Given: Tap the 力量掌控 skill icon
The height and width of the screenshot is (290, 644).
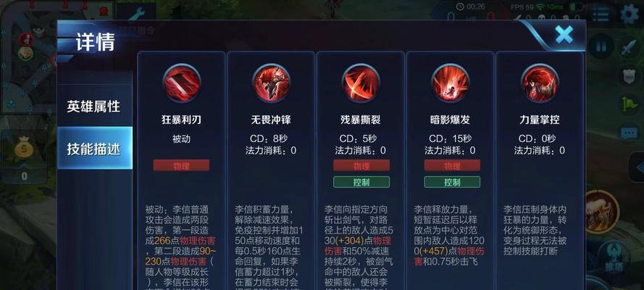Looking at the screenshot, I should [540, 83].
